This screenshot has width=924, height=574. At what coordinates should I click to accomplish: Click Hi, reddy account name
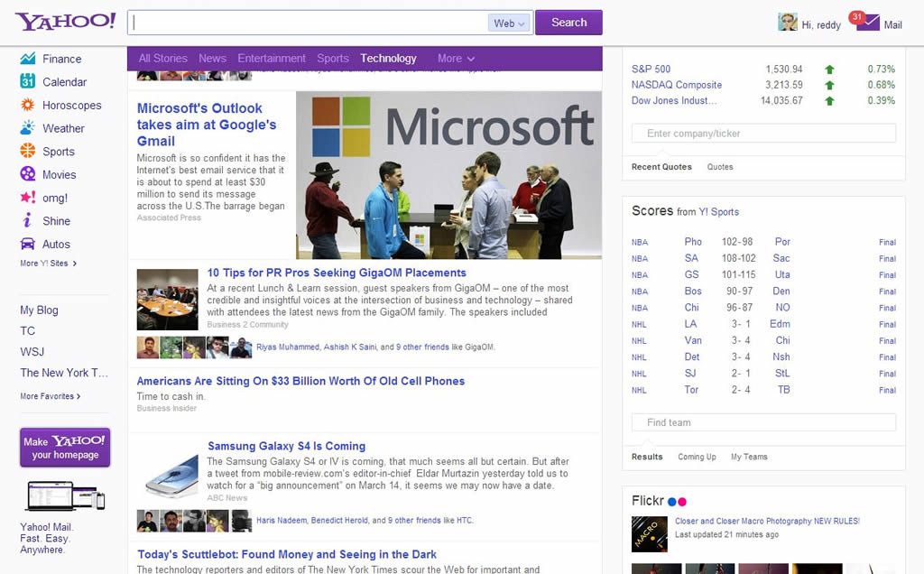(x=821, y=24)
